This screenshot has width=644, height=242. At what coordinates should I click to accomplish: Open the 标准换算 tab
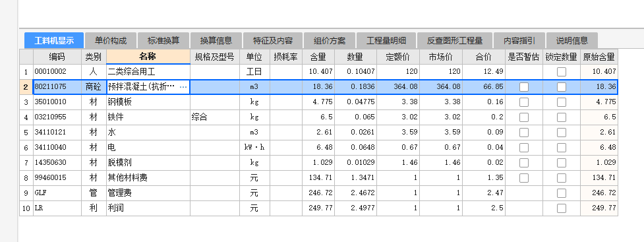[x=163, y=41]
